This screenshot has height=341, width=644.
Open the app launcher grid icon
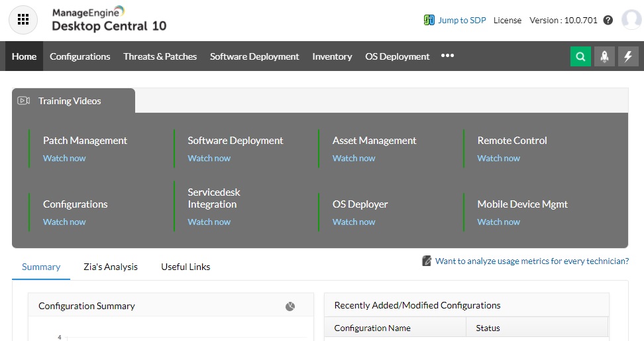pos(23,20)
